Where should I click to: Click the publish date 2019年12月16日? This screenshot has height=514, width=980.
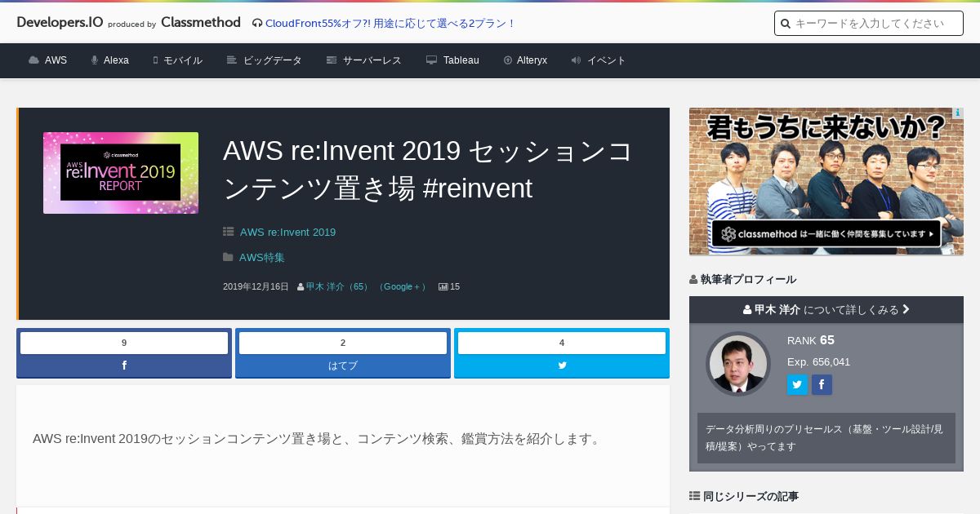pos(256,286)
